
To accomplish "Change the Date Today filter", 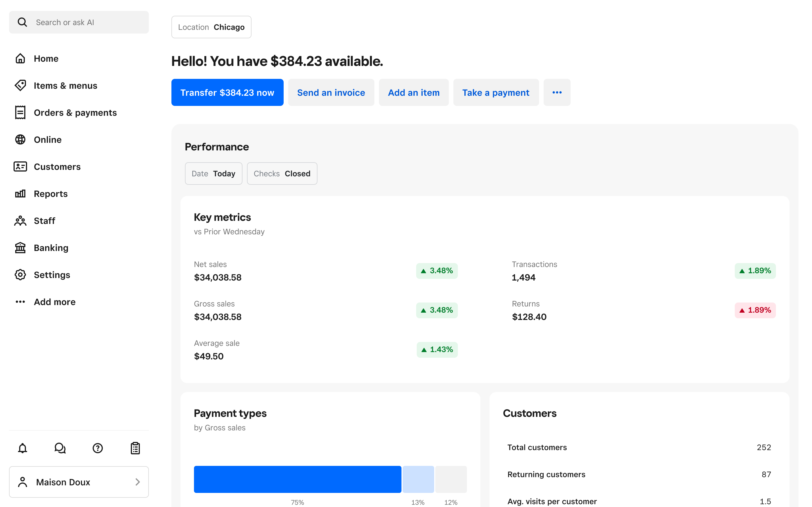I will coord(213,173).
